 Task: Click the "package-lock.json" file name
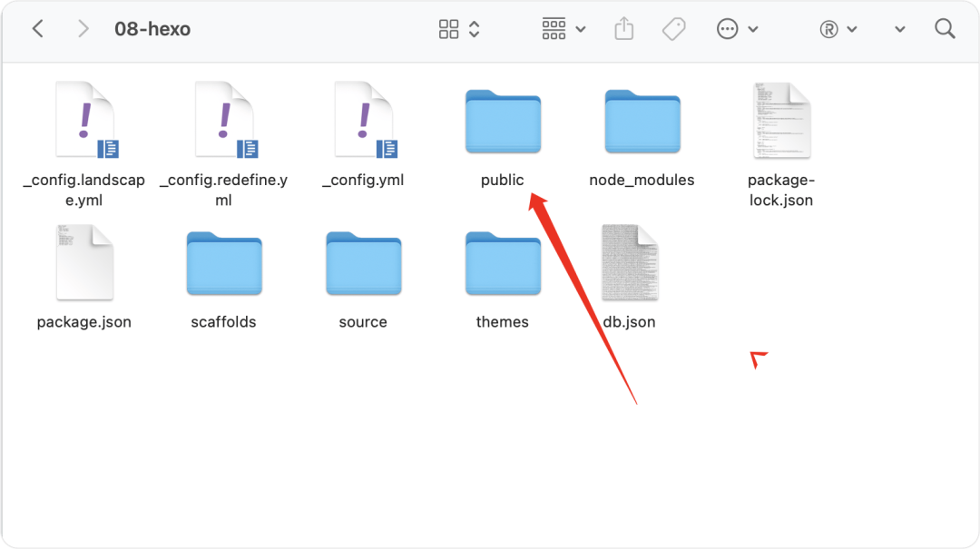(x=781, y=190)
